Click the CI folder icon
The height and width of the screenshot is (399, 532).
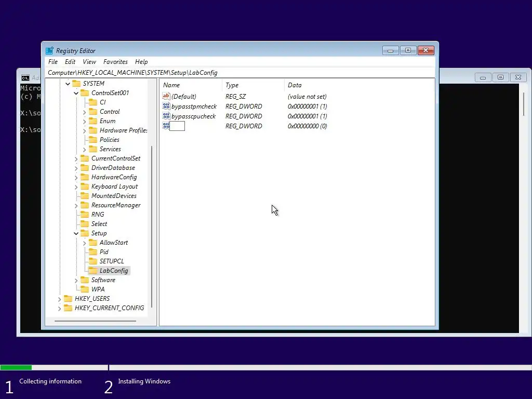coord(93,102)
